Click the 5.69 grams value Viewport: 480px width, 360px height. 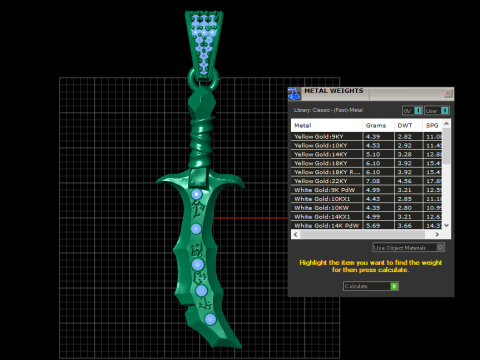[373, 225]
